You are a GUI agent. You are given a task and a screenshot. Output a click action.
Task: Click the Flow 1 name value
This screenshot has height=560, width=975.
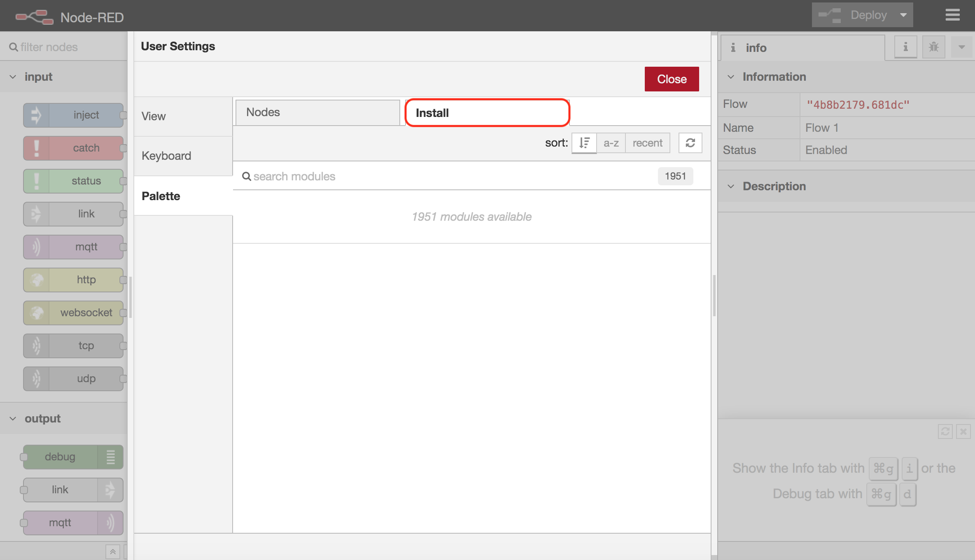click(822, 128)
